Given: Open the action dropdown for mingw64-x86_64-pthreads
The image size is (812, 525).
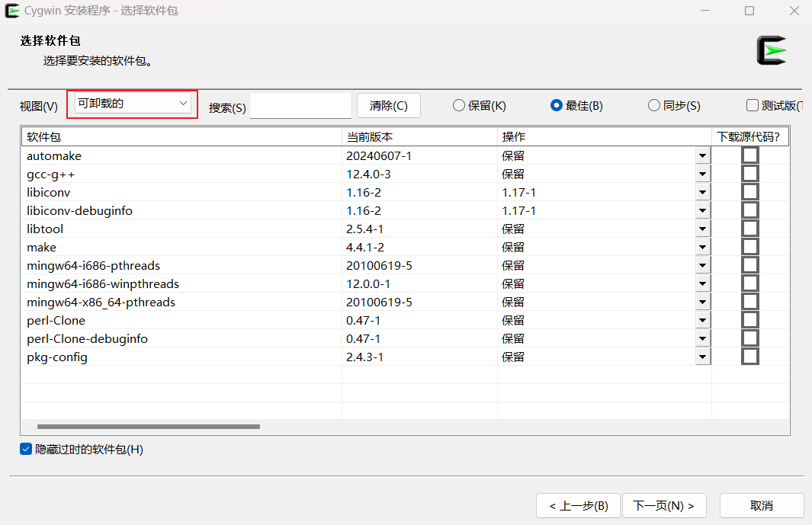Looking at the screenshot, I should coord(703,303).
